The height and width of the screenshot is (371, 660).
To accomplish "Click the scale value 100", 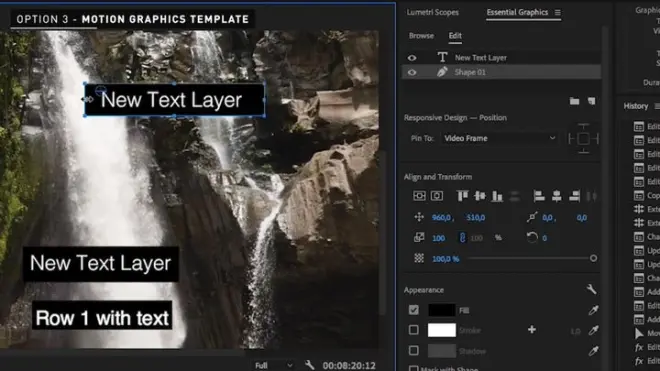I will (439, 238).
